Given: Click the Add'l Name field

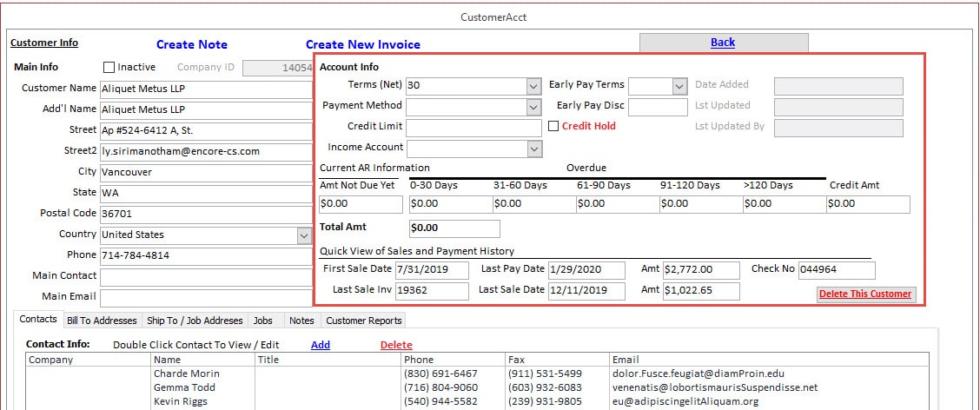Looking at the screenshot, I should [206, 110].
